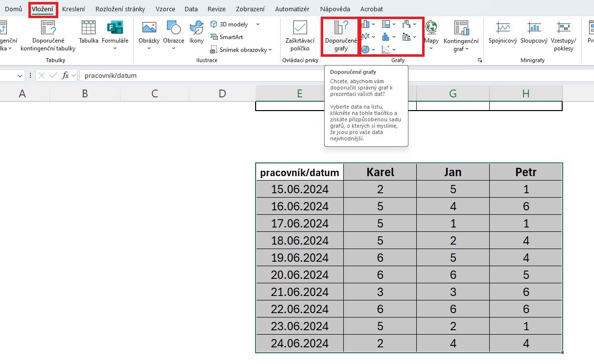Open the line chart type icon
The width and height of the screenshot is (594, 364).
[x=366, y=36]
